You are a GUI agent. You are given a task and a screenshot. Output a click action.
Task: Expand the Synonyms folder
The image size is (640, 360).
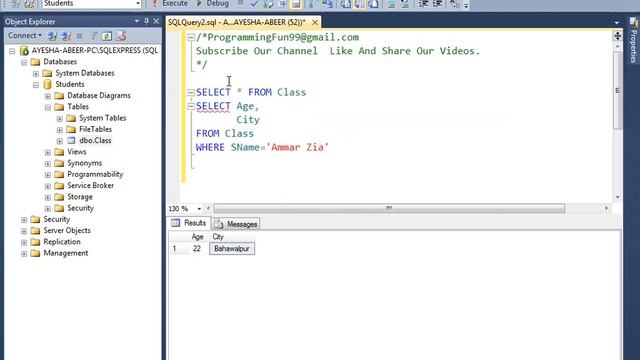coord(48,164)
